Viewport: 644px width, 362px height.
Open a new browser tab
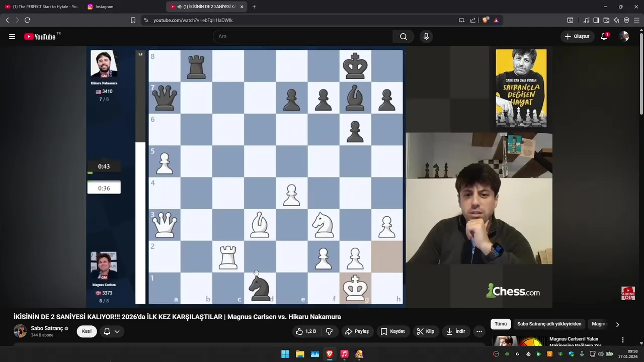click(254, 7)
